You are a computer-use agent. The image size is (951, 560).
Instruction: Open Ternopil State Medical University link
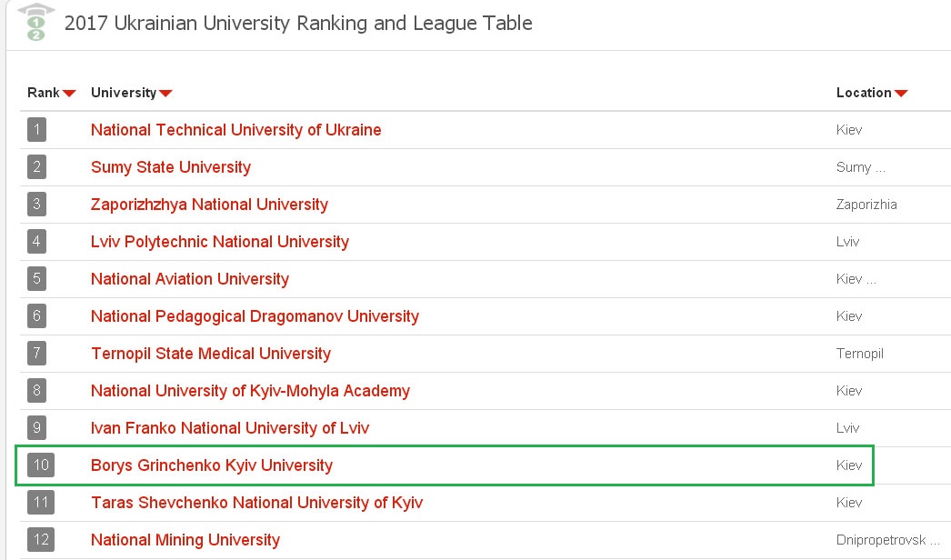tap(211, 354)
